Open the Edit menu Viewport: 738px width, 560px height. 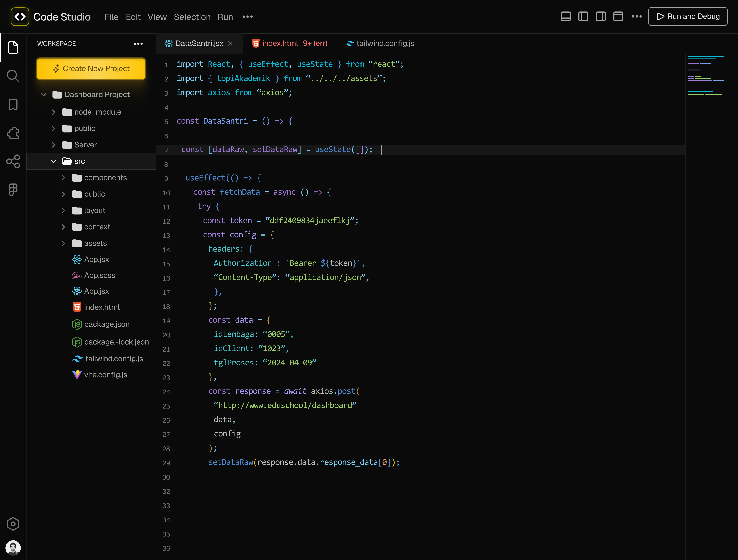133,17
